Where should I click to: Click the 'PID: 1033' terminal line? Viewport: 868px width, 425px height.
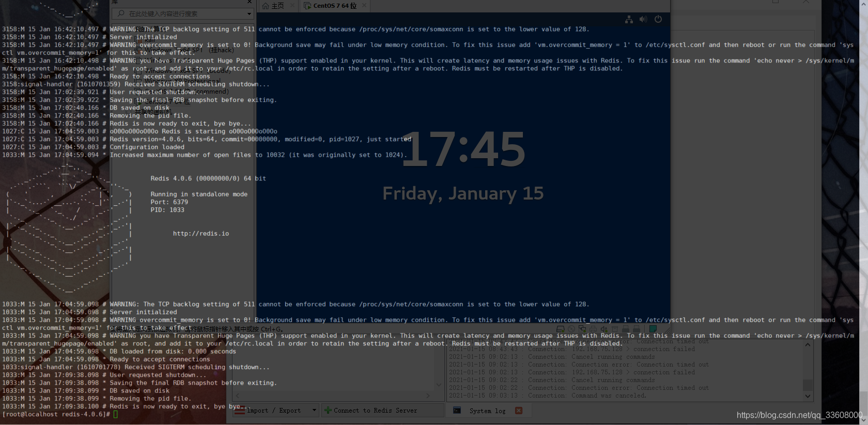tap(167, 210)
